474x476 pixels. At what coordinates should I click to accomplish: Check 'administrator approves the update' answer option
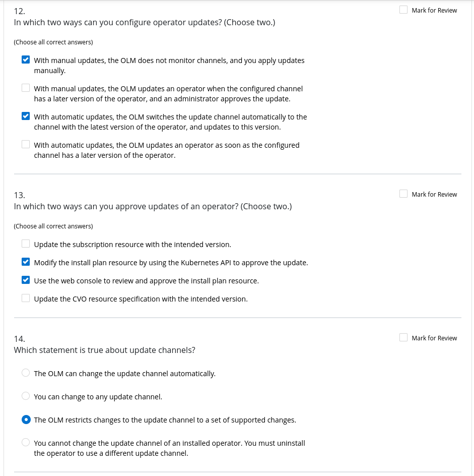(x=26, y=88)
